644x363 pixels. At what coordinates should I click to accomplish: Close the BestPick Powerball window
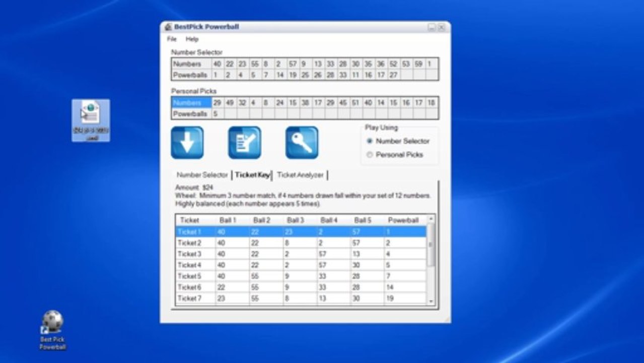click(x=441, y=27)
